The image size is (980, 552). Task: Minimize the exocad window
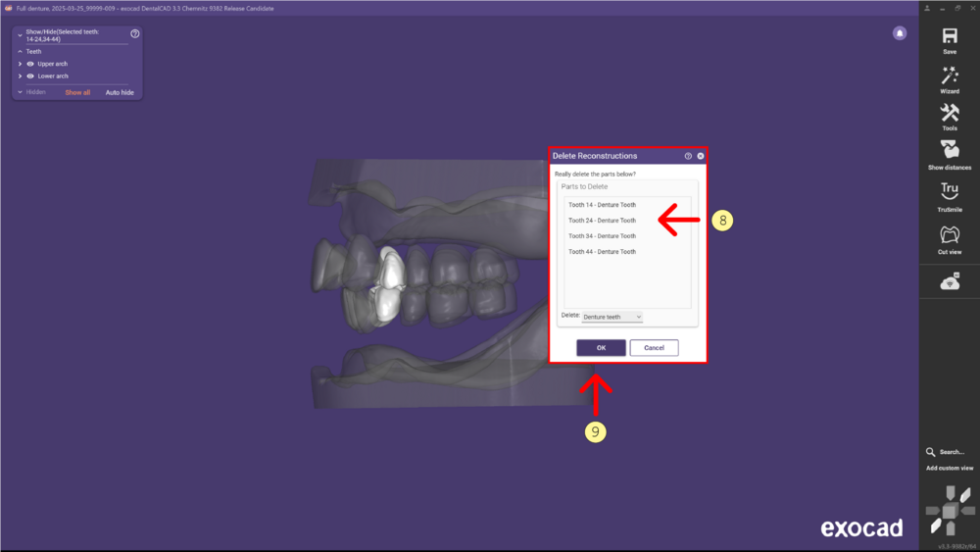click(x=943, y=8)
